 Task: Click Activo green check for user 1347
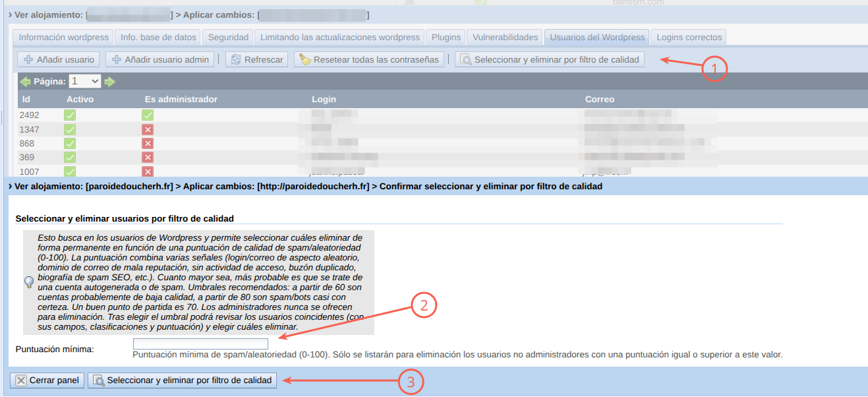click(70, 129)
